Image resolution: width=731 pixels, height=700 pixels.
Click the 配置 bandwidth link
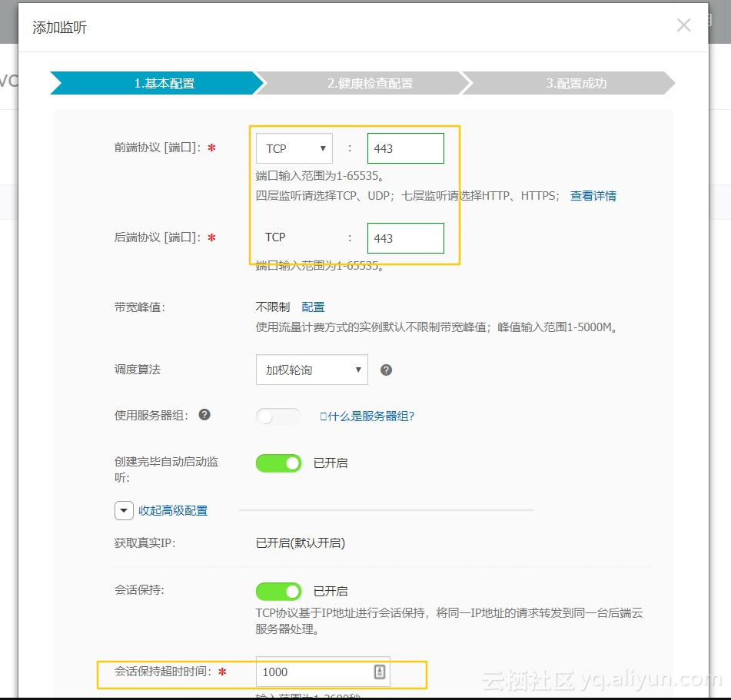point(313,307)
